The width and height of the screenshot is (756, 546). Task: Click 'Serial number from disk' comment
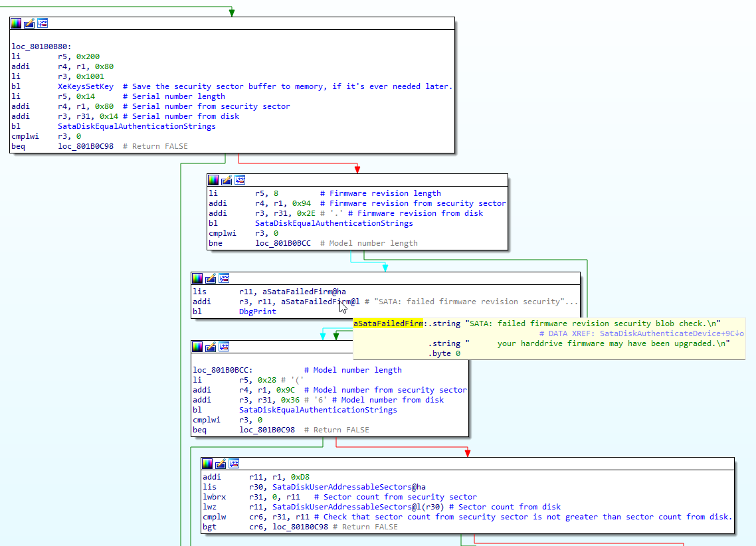click(181, 117)
